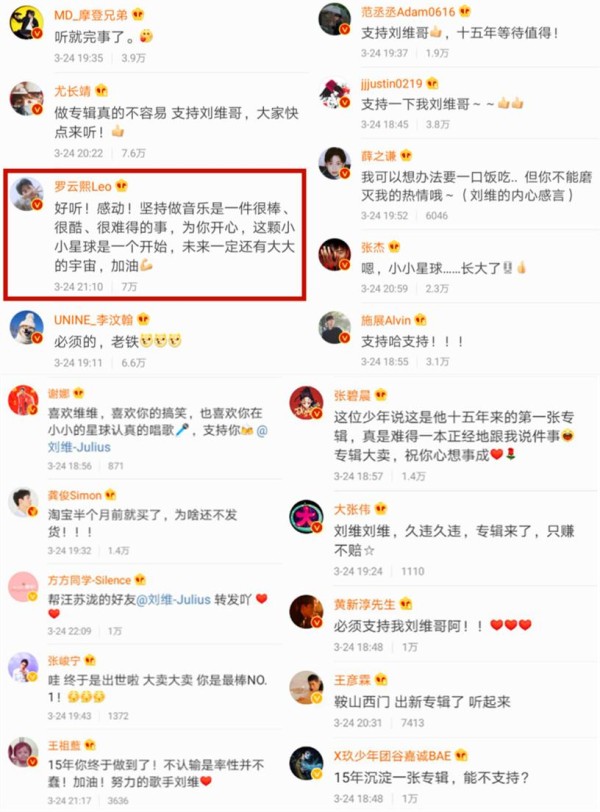Tap the VIP crown badge beside 尤长靖
This screenshot has height=812, width=600.
(x=101, y=91)
